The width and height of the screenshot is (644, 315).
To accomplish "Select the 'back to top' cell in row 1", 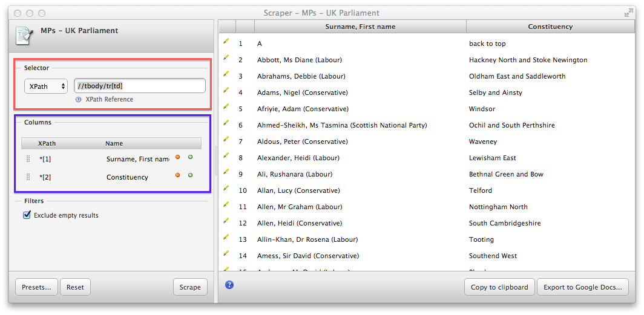I will (x=487, y=44).
